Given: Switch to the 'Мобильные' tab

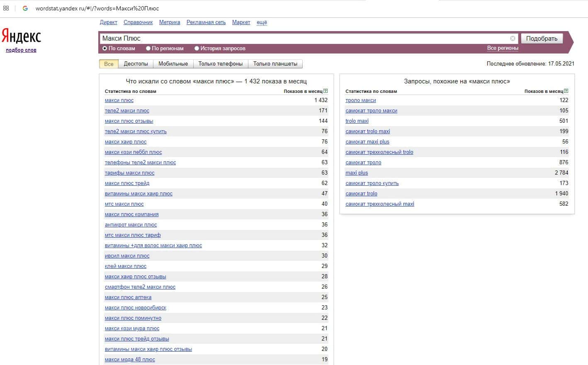Looking at the screenshot, I should 173,64.
